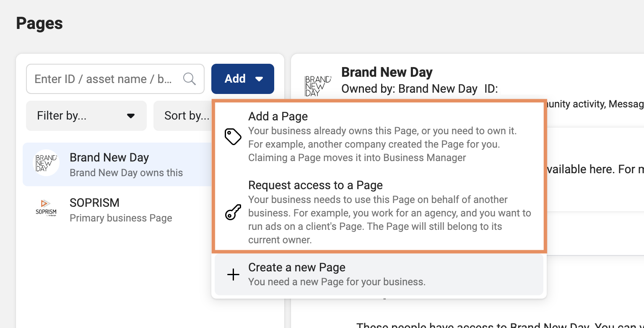Click the Brand New Day title in details panel
The height and width of the screenshot is (328, 644).
387,72
